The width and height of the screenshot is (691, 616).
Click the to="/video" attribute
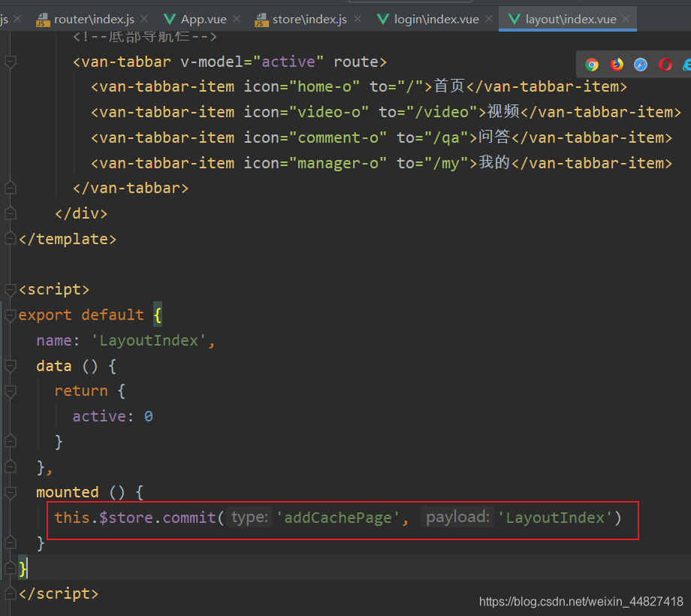[428, 113]
